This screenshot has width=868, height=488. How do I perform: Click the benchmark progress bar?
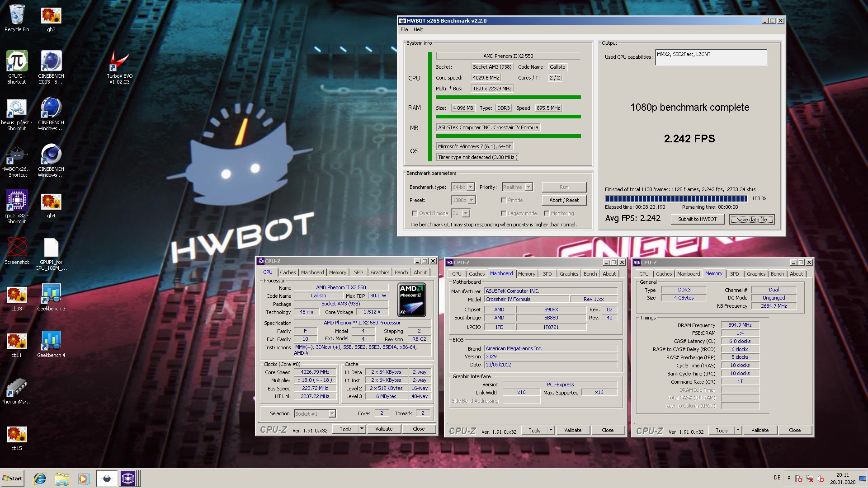tap(676, 199)
